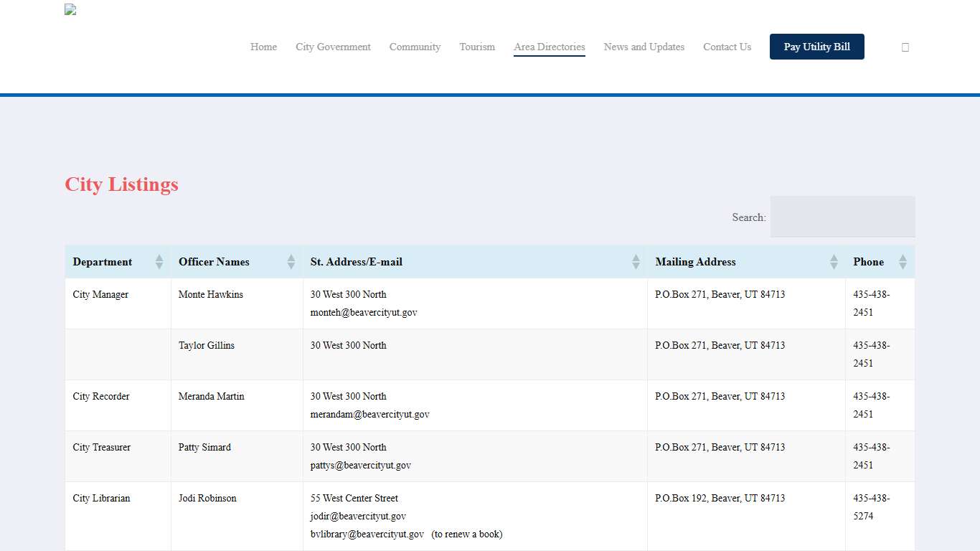Open the Home menu item
980x551 pixels.
tap(263, 47)
